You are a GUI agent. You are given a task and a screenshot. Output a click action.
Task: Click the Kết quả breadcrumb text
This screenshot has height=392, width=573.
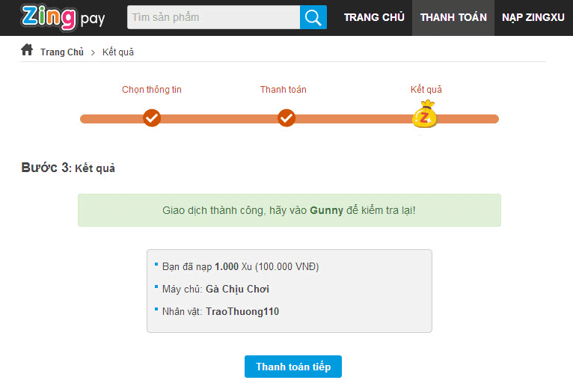coord(118,52)
